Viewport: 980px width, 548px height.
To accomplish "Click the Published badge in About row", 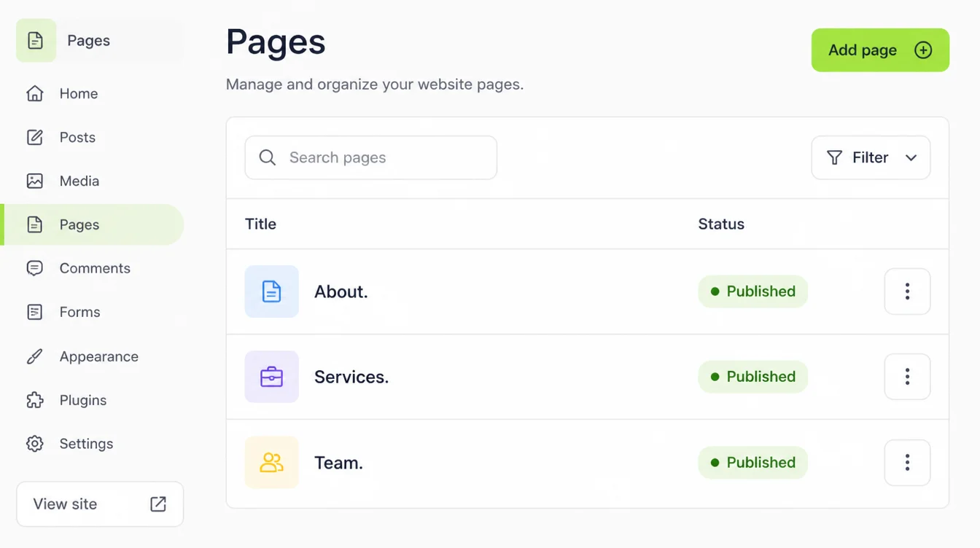I will pyautogui.click(x=752, y=291).
